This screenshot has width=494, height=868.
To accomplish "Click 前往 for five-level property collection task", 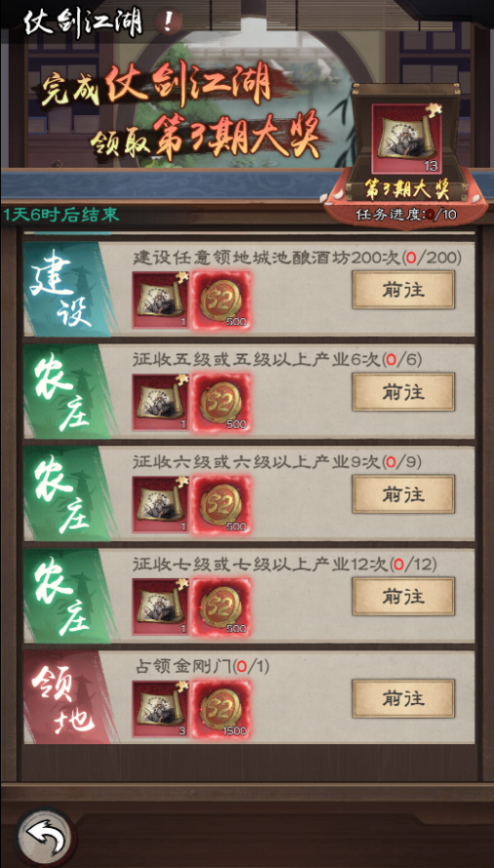I will click(403, 392).
